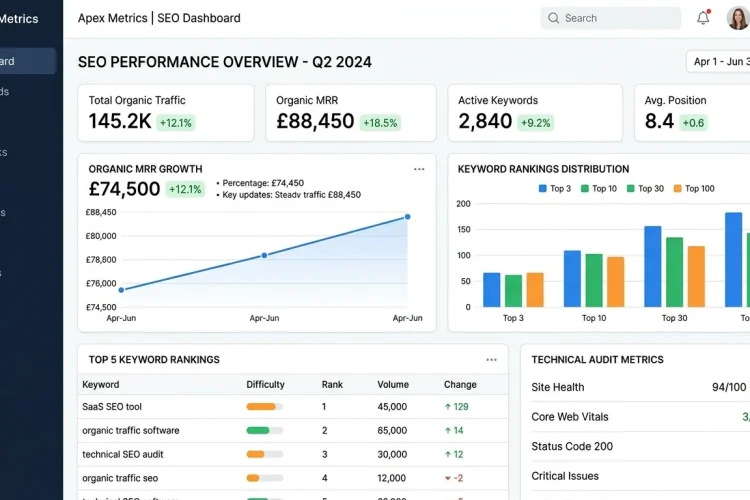The width and height of the screenshot is (750, 500).
Task: Click Active Keywords 2,840 value
Action: point(485,121)
